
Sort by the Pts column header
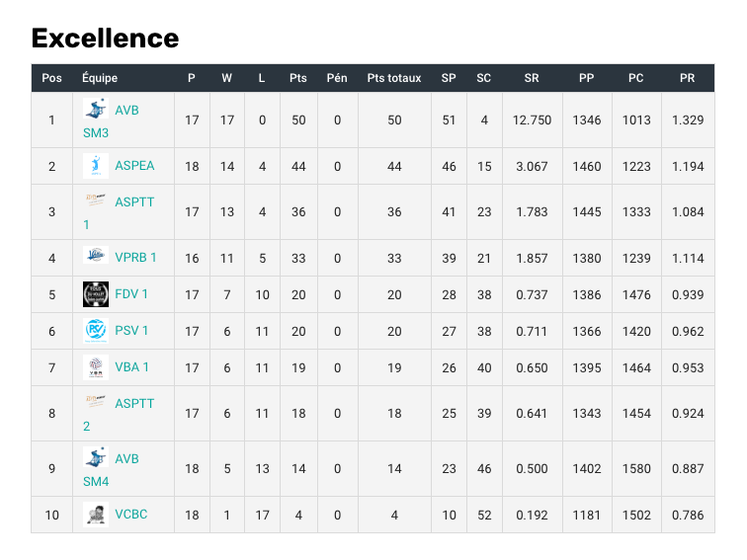(x=298, y=78)
